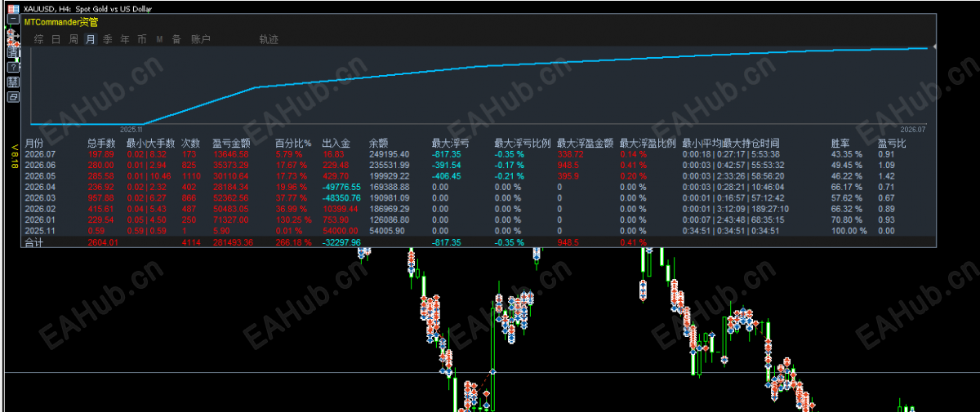
Task: Click the overlapping windows sidebar icon
Action: (13, 97)
